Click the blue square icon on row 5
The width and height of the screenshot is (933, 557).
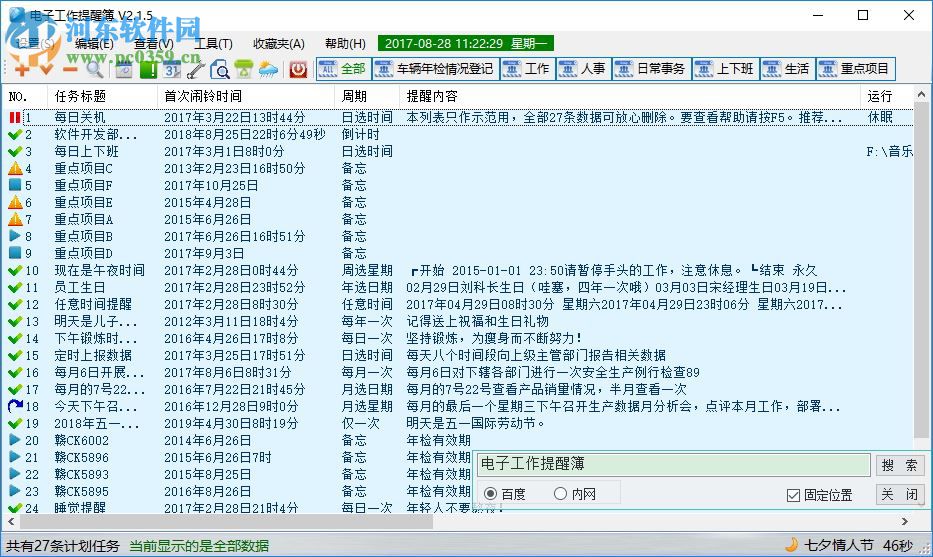coord(15,185)
